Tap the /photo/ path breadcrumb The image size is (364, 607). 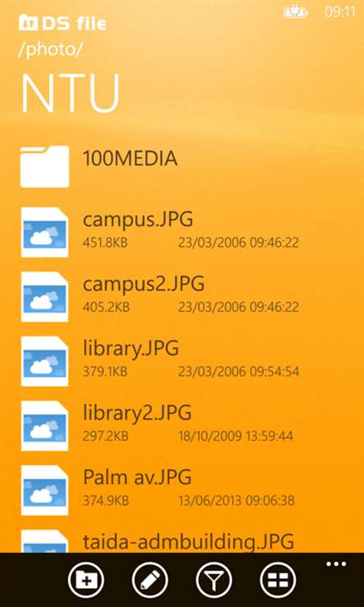(x=50, y=50)
